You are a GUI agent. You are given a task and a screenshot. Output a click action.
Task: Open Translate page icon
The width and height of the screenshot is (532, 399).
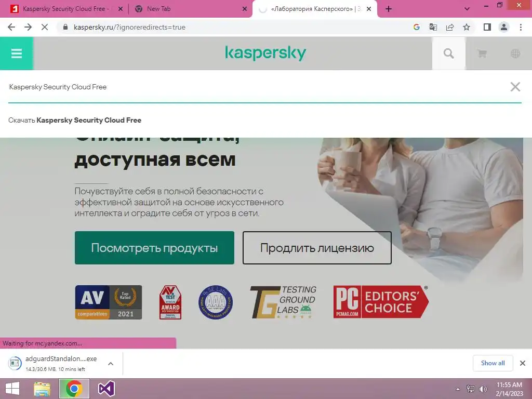433,27
